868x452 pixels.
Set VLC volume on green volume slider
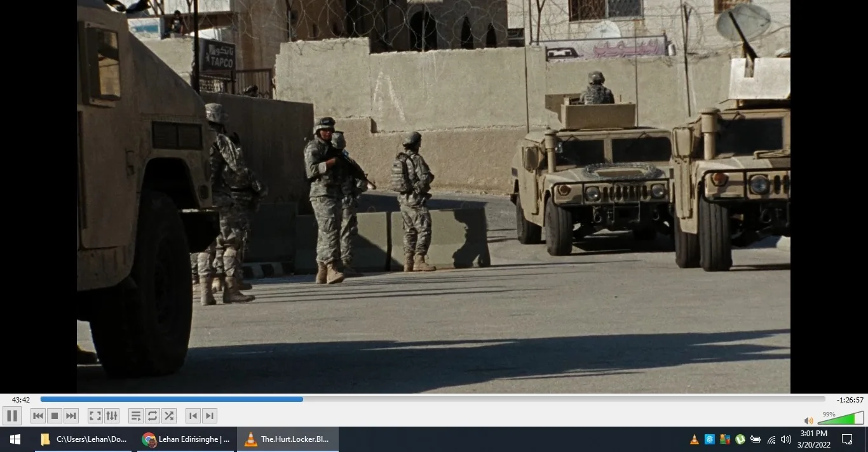point(840,418)
